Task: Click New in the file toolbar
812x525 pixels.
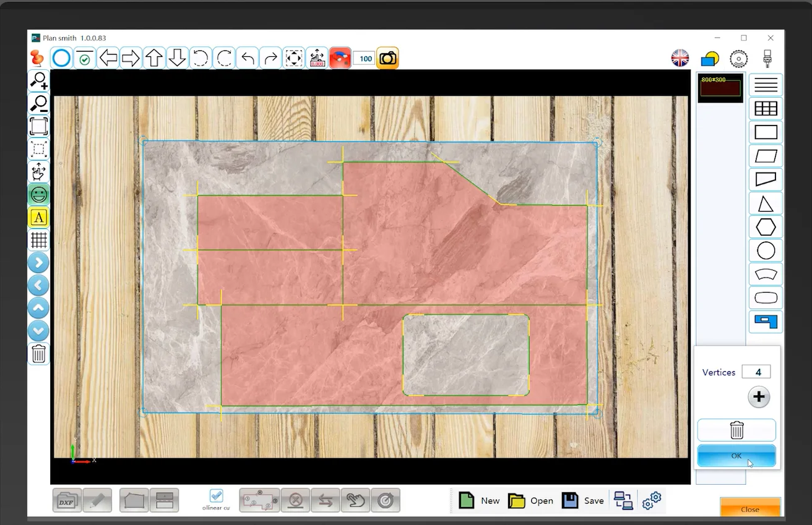Action: (x=479, y=500)
